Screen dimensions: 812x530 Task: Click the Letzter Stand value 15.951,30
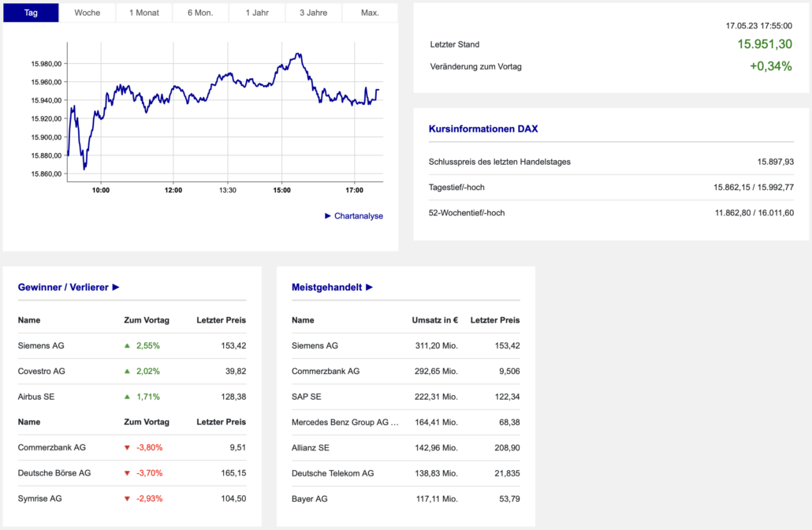coord(765,44)
